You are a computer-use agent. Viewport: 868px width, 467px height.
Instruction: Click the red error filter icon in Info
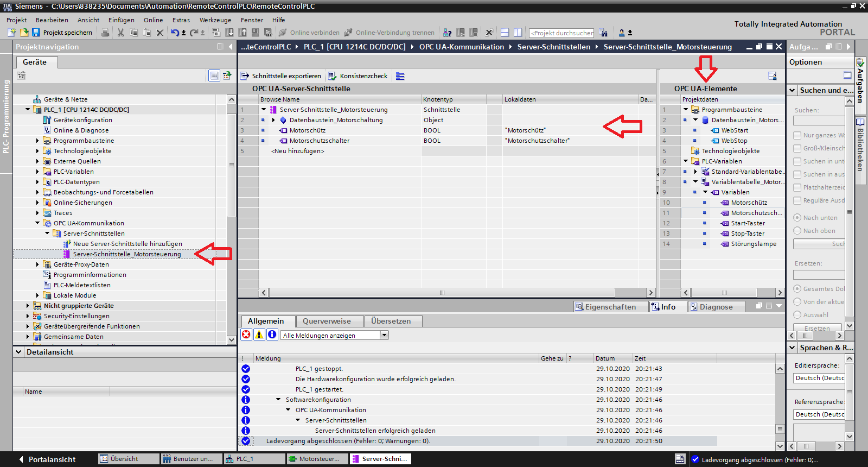coord(246,335)
